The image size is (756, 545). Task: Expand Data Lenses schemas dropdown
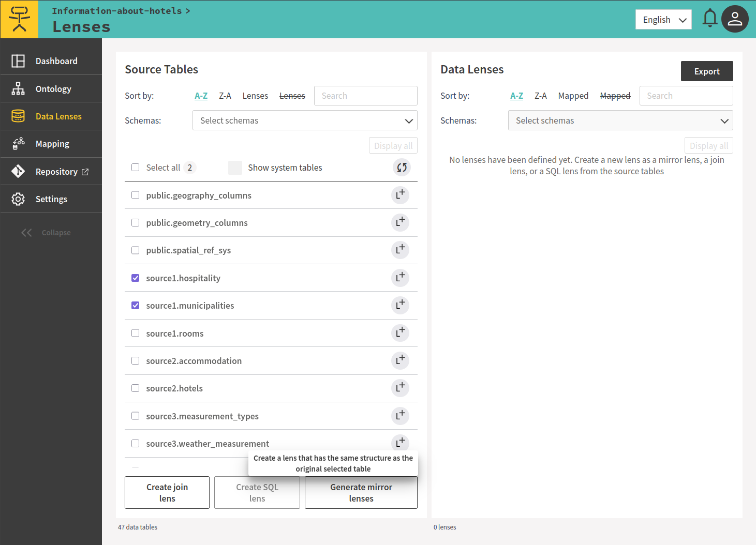pyautogui.click(x=620, y=120)
